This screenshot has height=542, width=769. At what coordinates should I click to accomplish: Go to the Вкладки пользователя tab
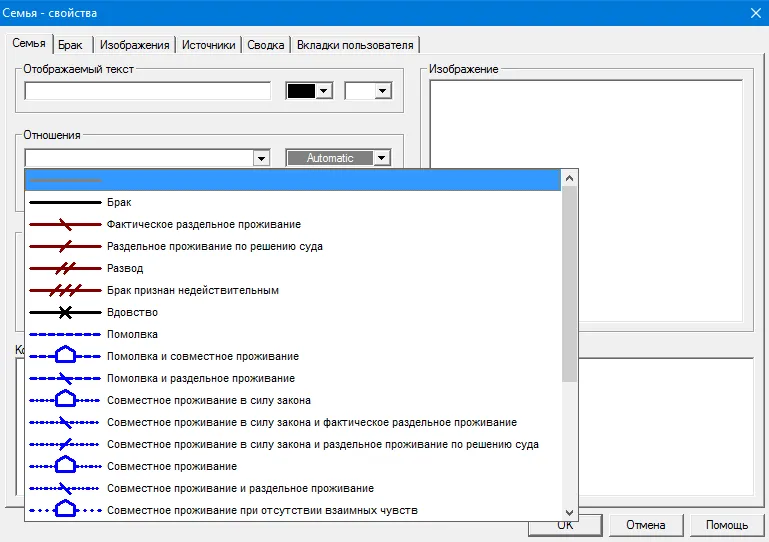pos(355,44)
